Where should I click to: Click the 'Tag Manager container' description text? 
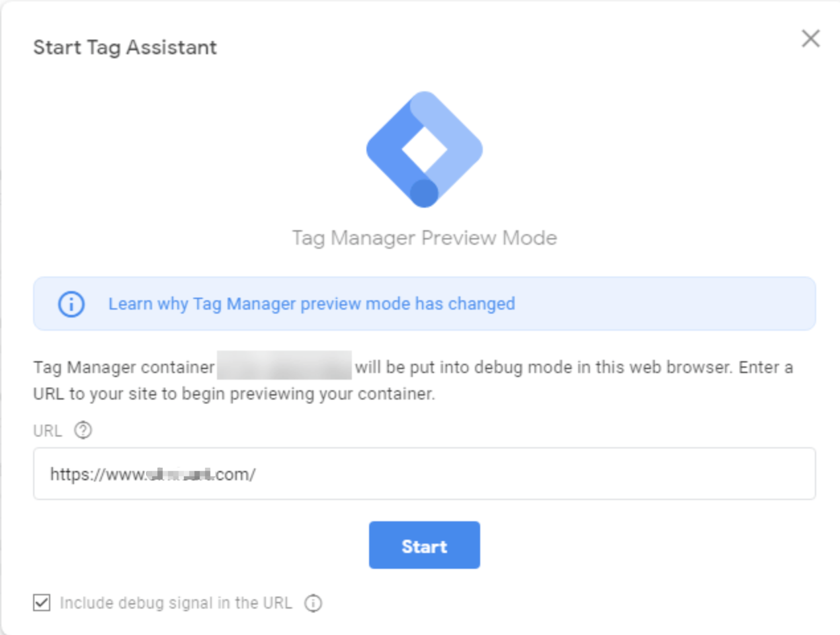[124, 367]
